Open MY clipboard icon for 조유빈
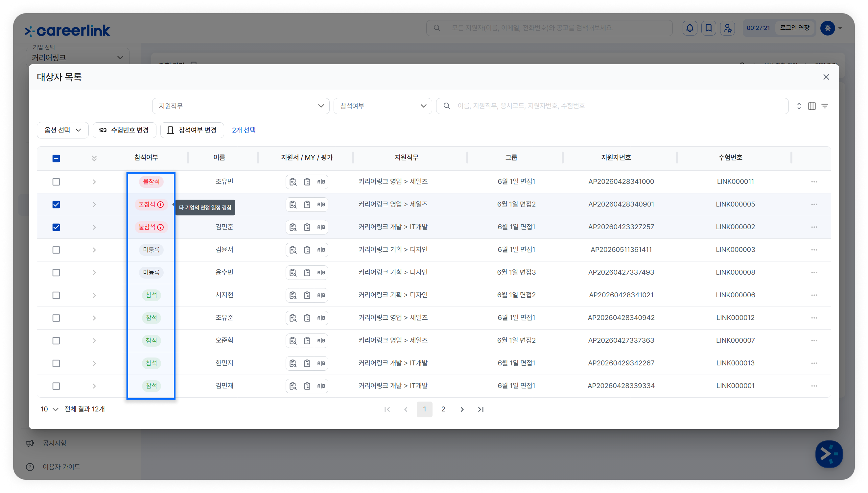This screenshot has width=868, height=493. click(307, 182)
